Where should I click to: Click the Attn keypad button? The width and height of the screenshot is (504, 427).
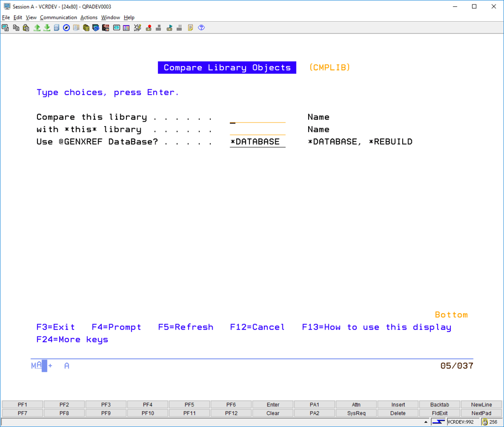tap(356, 404)
